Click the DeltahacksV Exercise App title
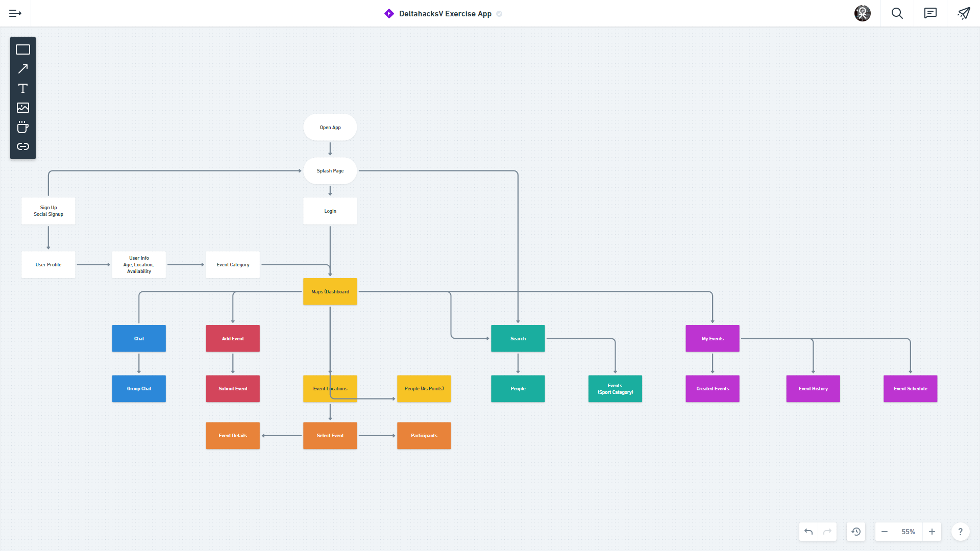This screenshot has width=980, height=551. pyautogui.click(x=445, y=14)
